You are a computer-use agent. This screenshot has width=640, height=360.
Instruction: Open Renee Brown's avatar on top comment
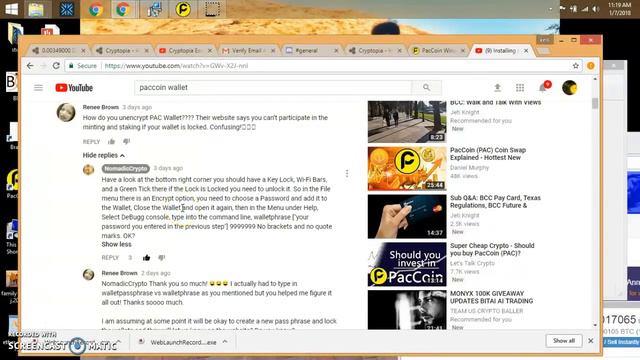(66, 112)
